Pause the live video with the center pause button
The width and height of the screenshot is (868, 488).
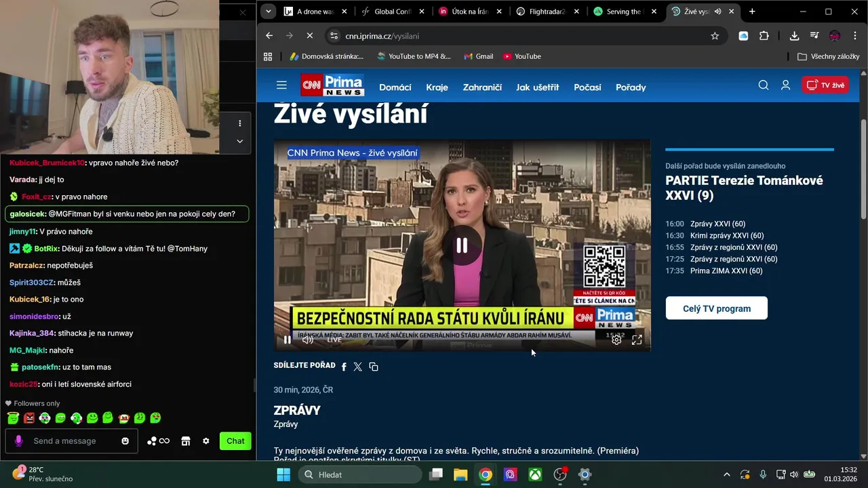(462, 245)
